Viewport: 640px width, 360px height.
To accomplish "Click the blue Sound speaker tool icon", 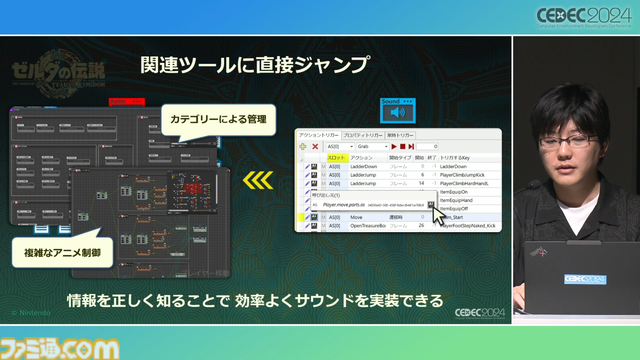I will 398,111.
